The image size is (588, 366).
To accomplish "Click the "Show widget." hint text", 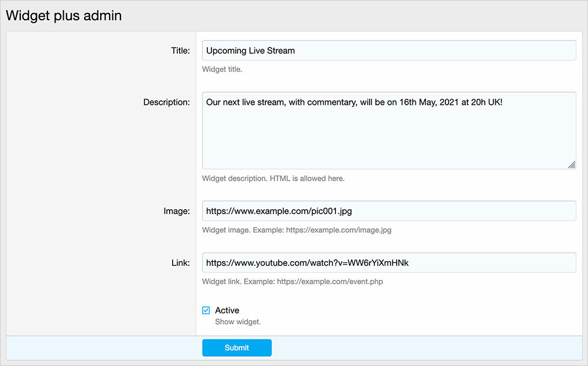I will [x=238, y=321].
